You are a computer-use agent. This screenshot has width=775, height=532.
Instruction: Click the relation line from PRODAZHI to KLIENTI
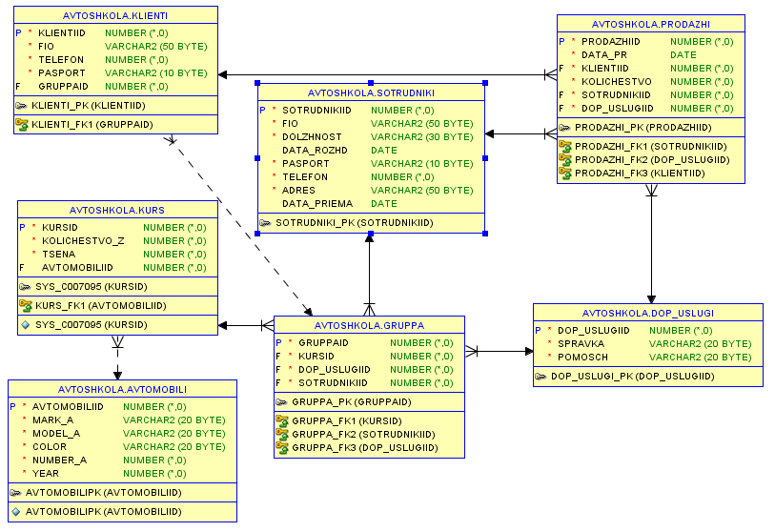point(385,75)
